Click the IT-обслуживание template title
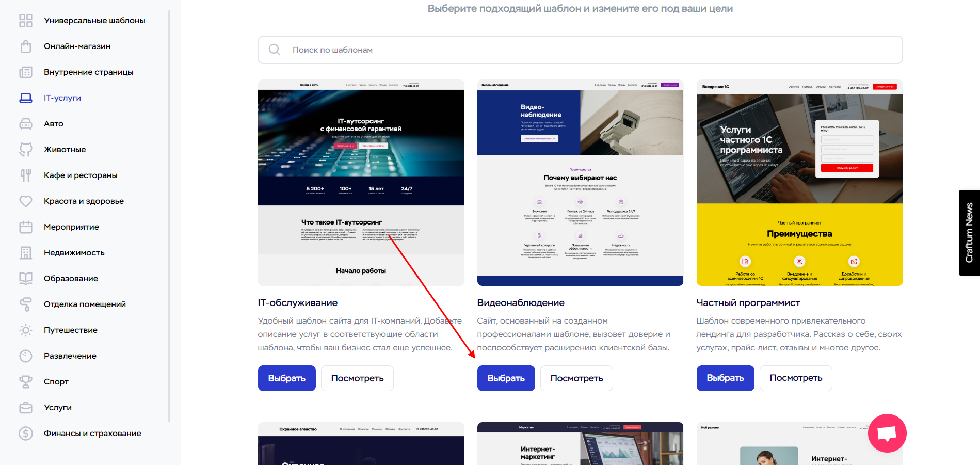Viewport: 980px width, 465px height. 298,303
